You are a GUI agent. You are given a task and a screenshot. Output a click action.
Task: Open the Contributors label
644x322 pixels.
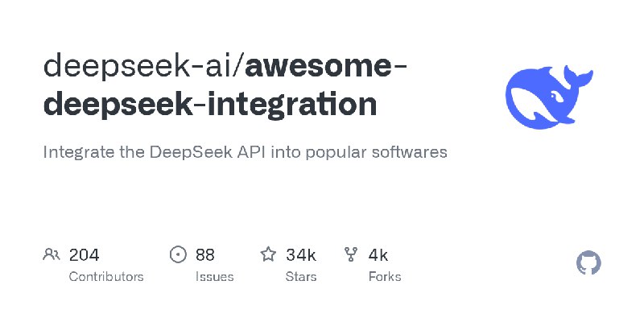click(x=106, y=277)
